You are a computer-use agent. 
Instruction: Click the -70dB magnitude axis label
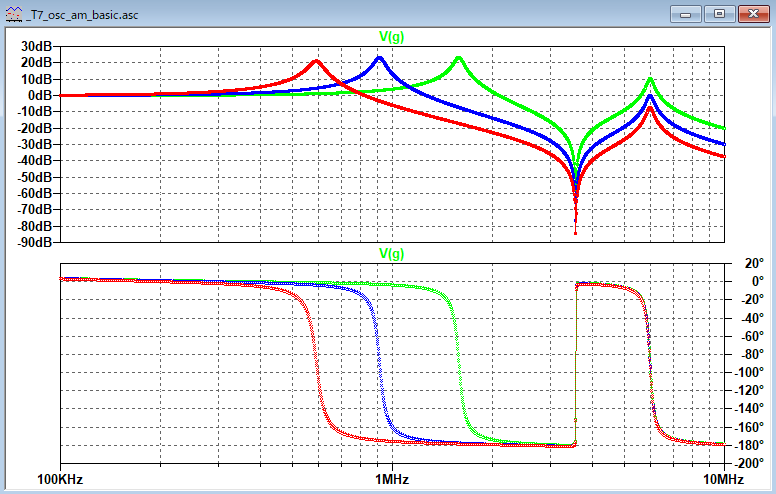34,210
